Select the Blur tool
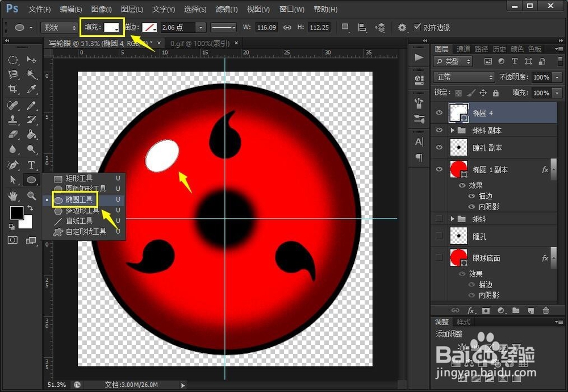This screenshot has width=568, height=392. click(x=13, y=149)
